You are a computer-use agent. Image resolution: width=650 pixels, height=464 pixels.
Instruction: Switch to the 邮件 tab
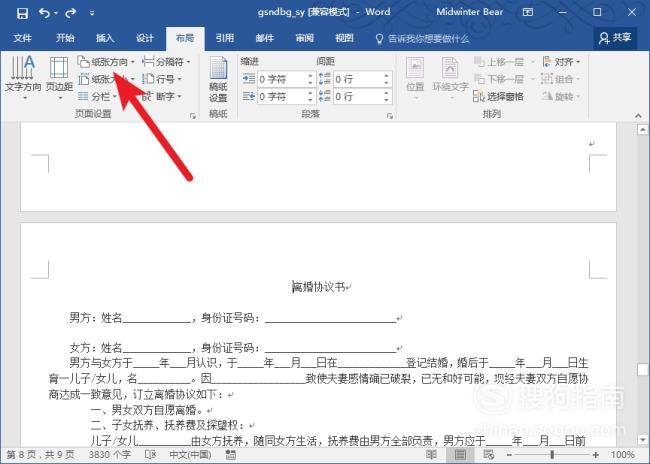[x=264, y=38]
